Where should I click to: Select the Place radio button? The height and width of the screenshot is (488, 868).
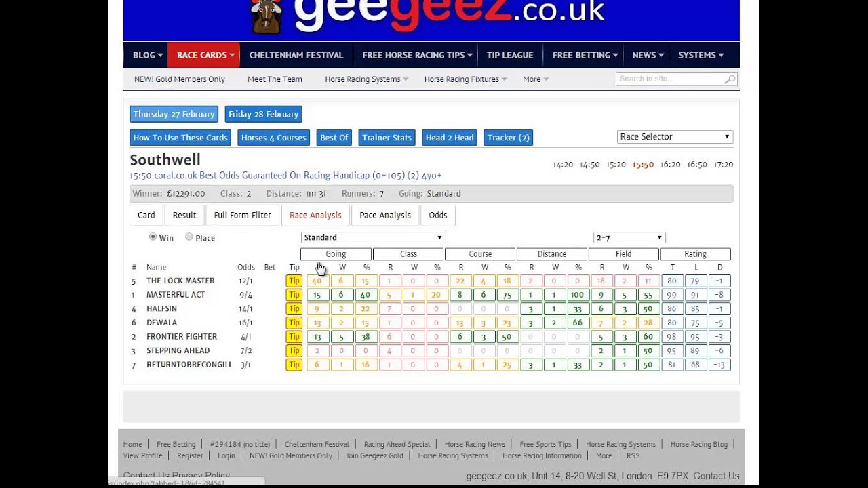coord(189,237)
